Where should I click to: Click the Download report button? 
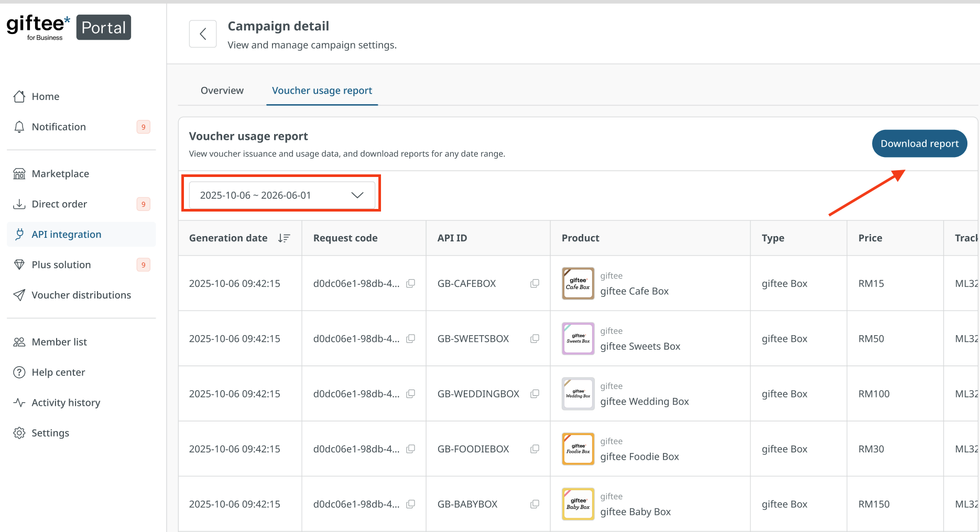coord(919,143)
